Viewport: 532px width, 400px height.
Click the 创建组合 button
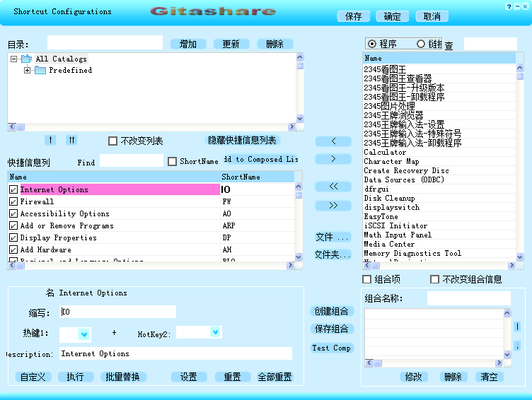[x=332, y=311]
